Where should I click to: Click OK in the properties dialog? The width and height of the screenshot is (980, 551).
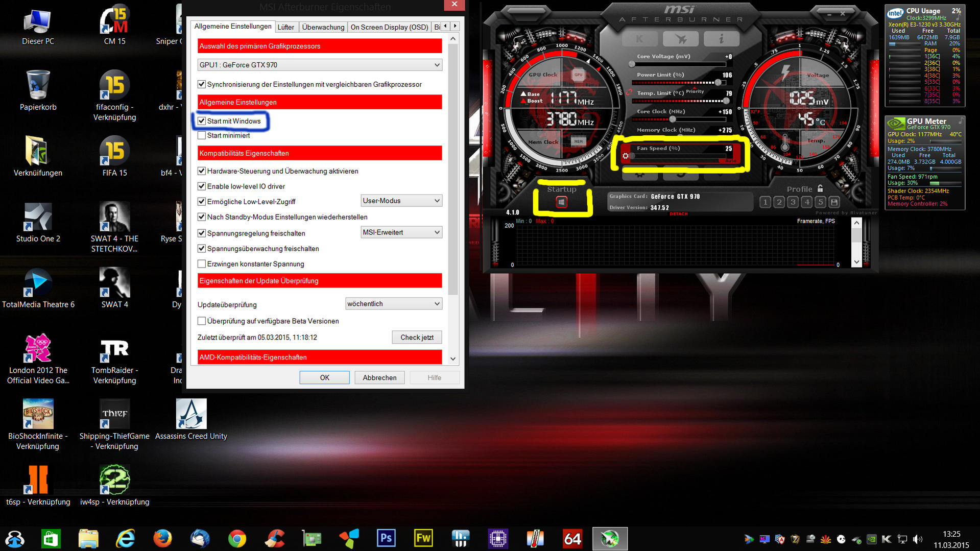coord(324,377)
